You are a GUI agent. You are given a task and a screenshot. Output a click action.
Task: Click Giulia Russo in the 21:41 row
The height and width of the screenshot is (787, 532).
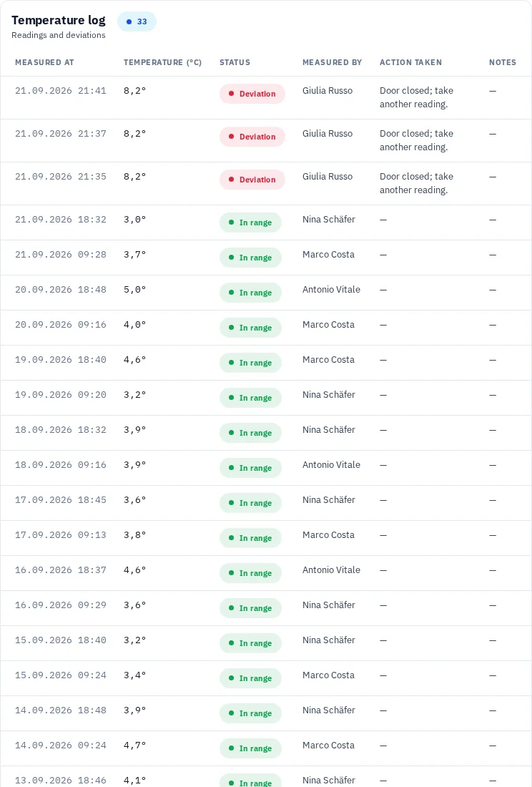(x=327, y=91)
